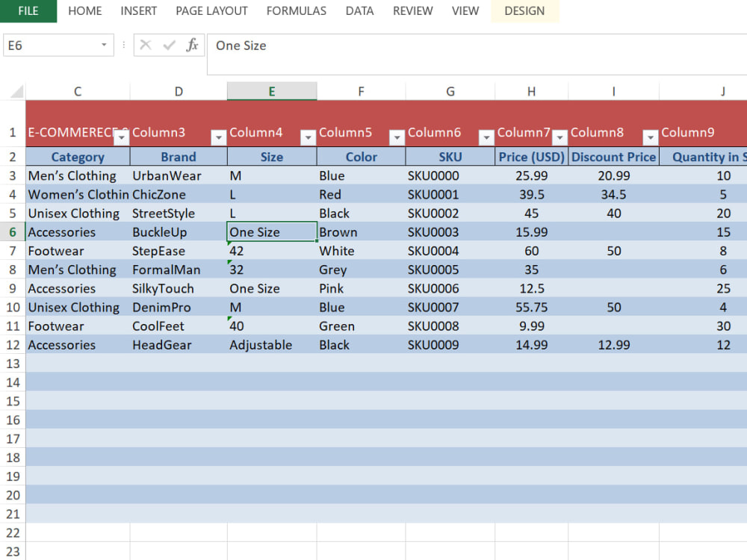The image size is (747, 560).
Task: Select color cell Pink
Action: tap(361, 288)
